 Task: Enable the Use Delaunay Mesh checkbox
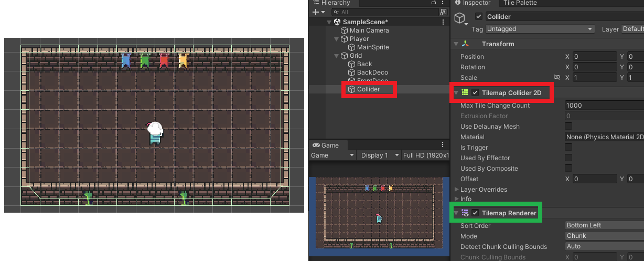tap(568, 127)
